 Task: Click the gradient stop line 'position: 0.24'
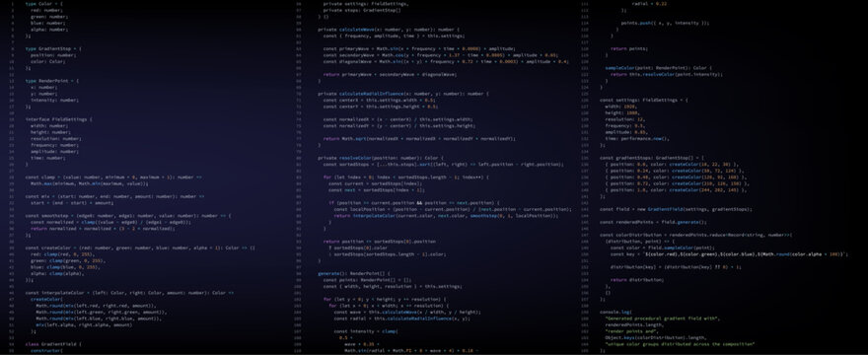[675, 171]
